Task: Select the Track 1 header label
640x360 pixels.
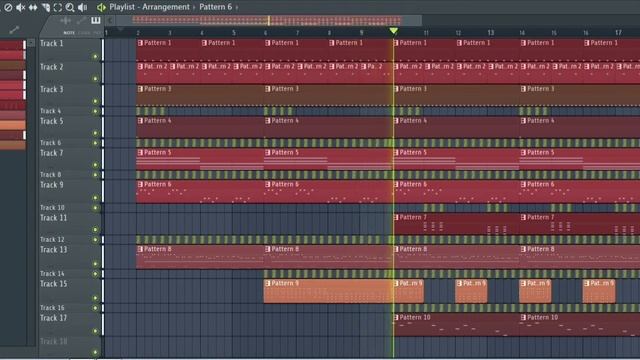Action: 52,43
